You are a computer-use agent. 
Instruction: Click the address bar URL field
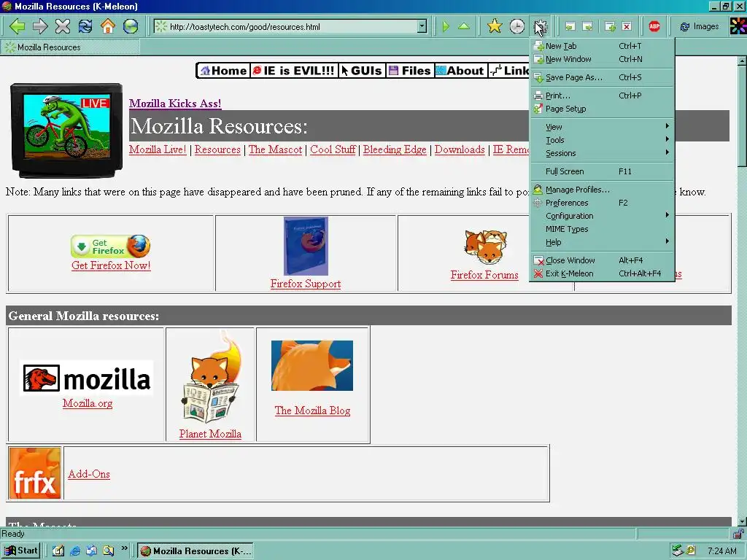292,27
